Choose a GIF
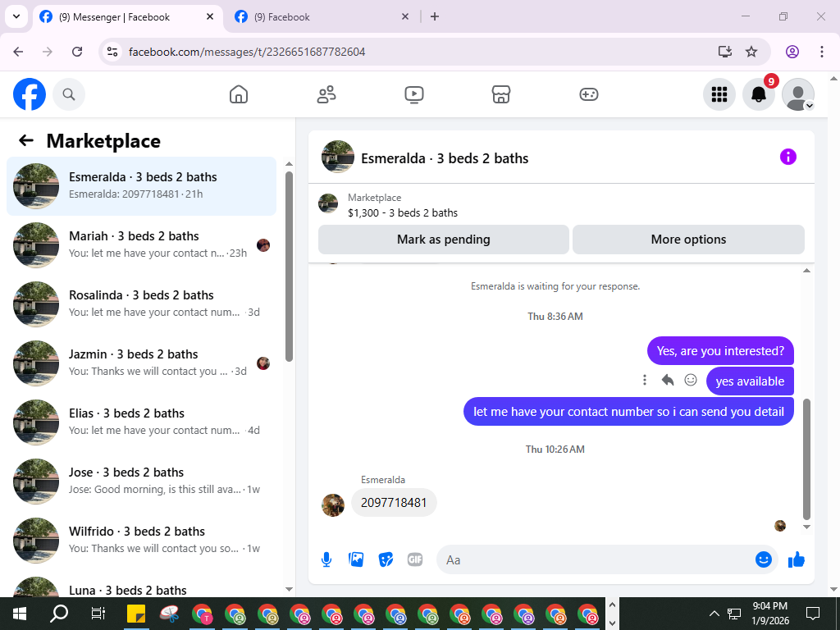 click(415, 559)
